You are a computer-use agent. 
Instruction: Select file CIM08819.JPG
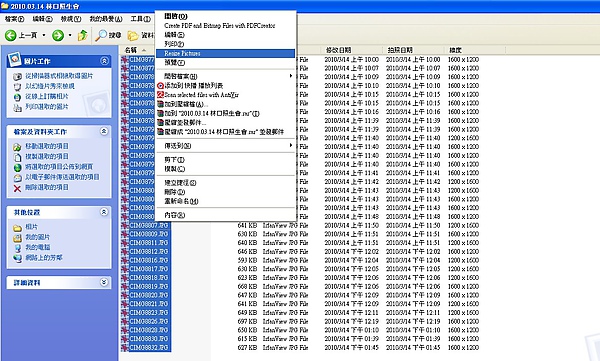pos(149,287)
